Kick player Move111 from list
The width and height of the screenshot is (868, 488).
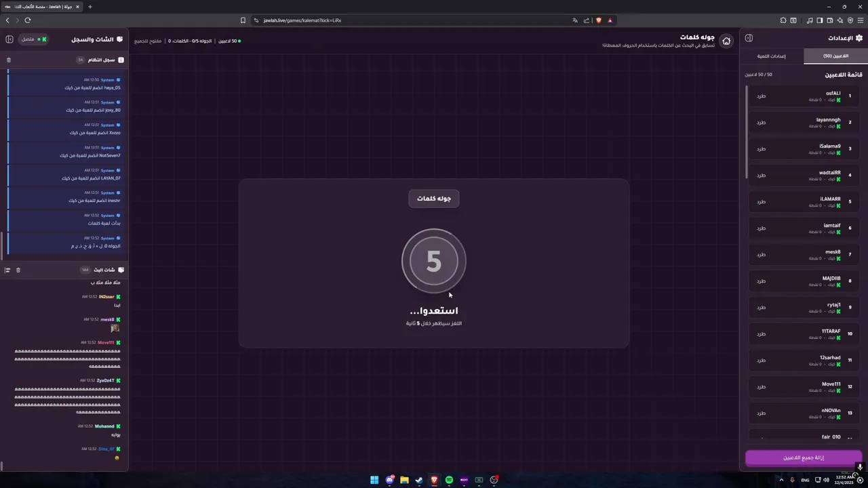click(761, 387)
